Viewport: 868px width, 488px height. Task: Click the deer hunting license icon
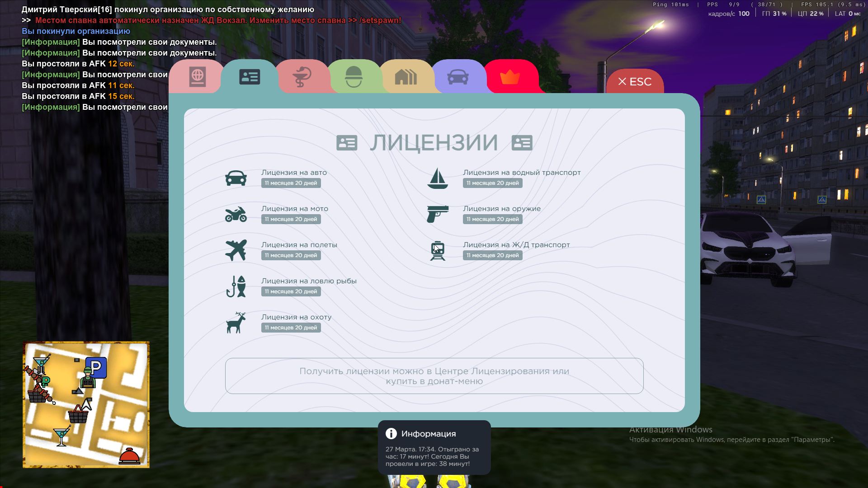(236, 323)
